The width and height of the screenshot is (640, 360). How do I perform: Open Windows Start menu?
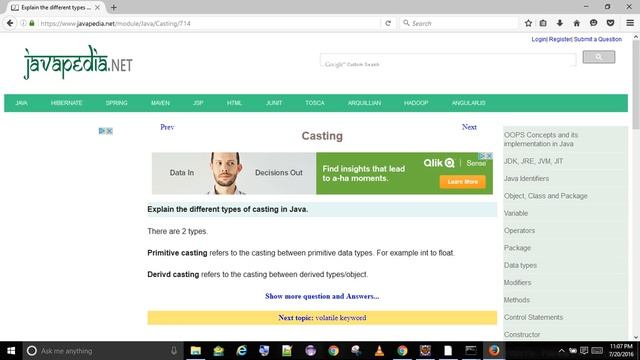(11, 351)
